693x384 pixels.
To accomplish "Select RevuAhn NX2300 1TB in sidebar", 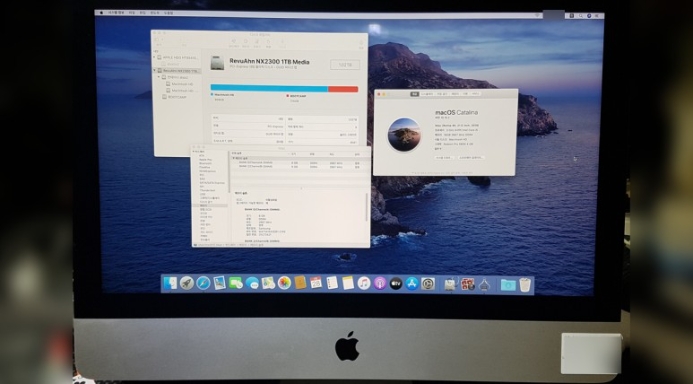I will pos(178,71).
